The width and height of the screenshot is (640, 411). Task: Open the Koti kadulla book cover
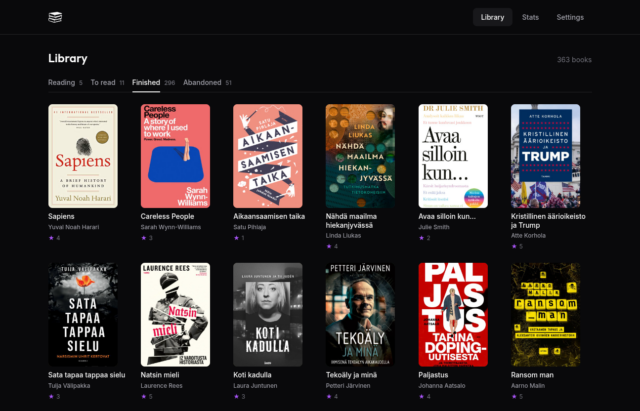pos(268,314)
